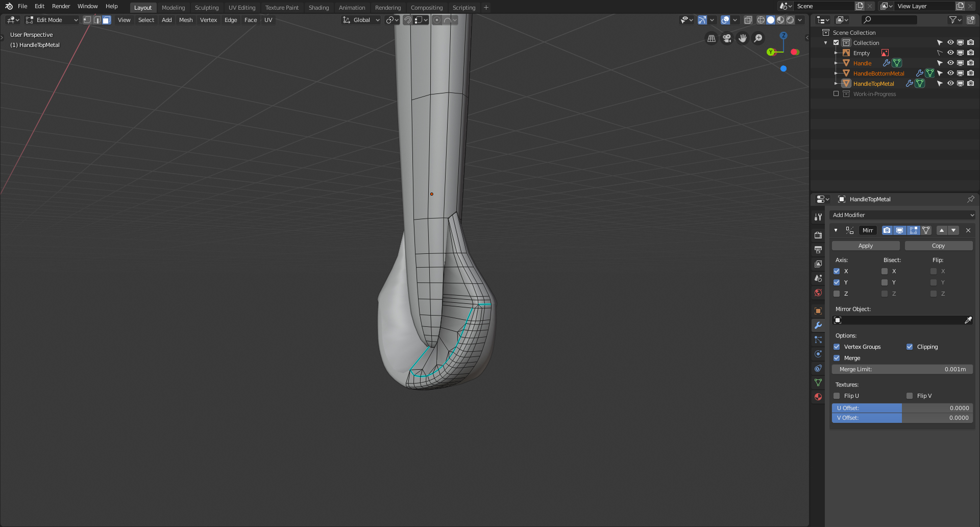The width and height of the screenshot is (980, 527).
Task: Open the World properties tab
Action: point(818,293)
